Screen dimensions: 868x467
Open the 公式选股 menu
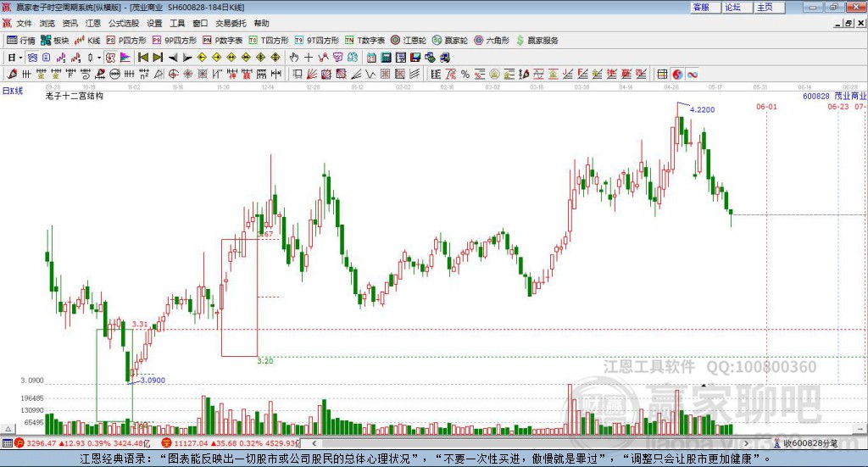[124, 23]
